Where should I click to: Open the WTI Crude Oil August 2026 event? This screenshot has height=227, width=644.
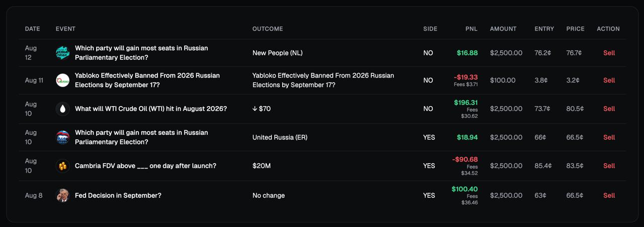pyautogui.click(x=151, y=109)
